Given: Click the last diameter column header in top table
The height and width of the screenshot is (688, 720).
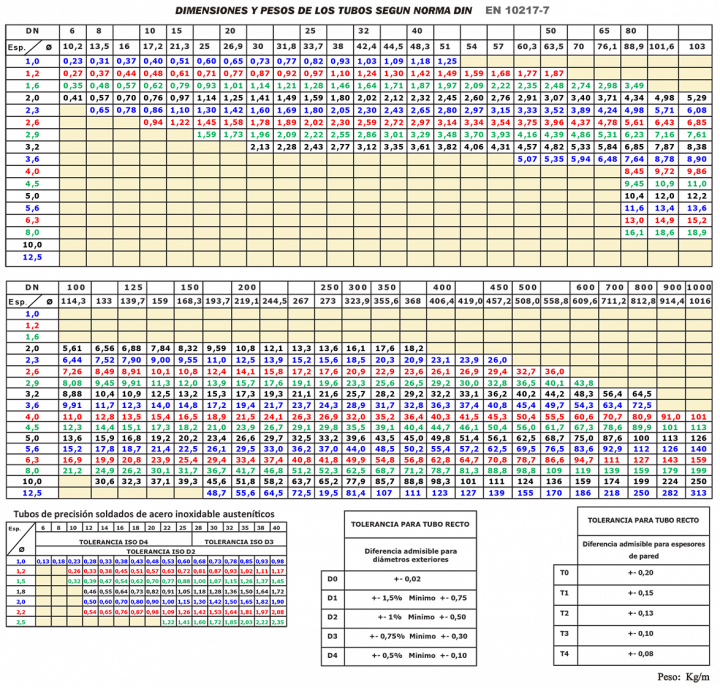Looking at the screenshot, I should (696, 46).
